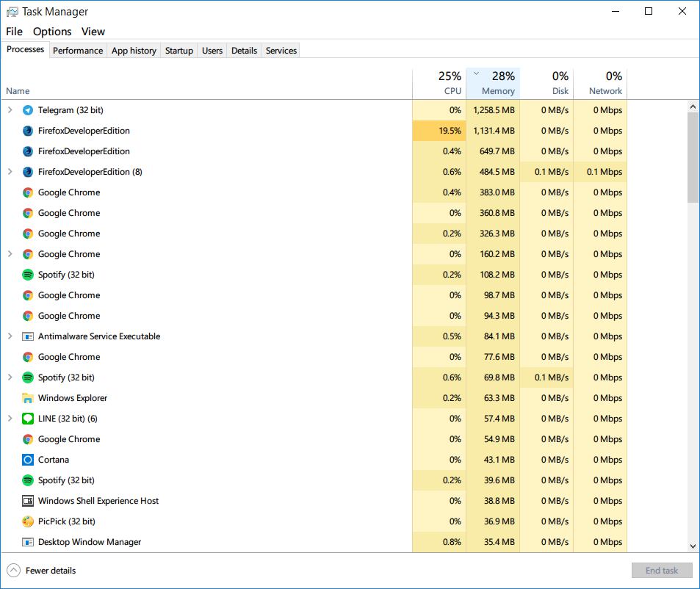
Task: Click the Chrome icon using 326.3 MB
Action: click(28, 234)
